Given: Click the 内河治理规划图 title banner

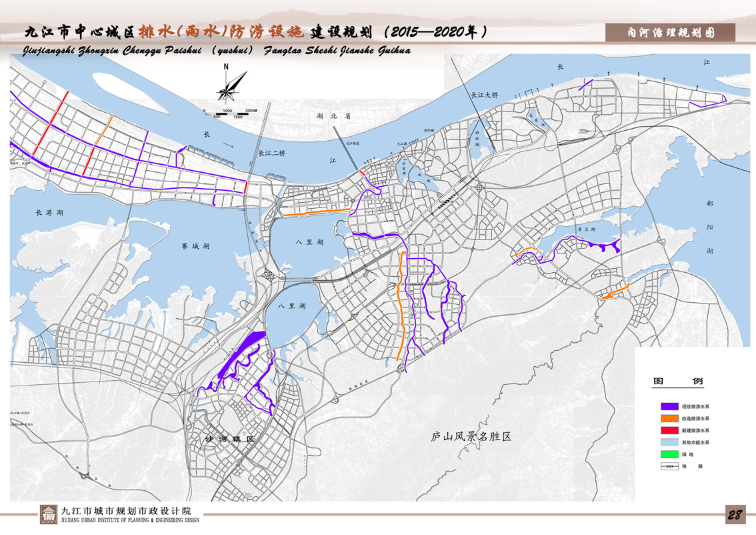Looking at the screenshot, I should 670,32.
